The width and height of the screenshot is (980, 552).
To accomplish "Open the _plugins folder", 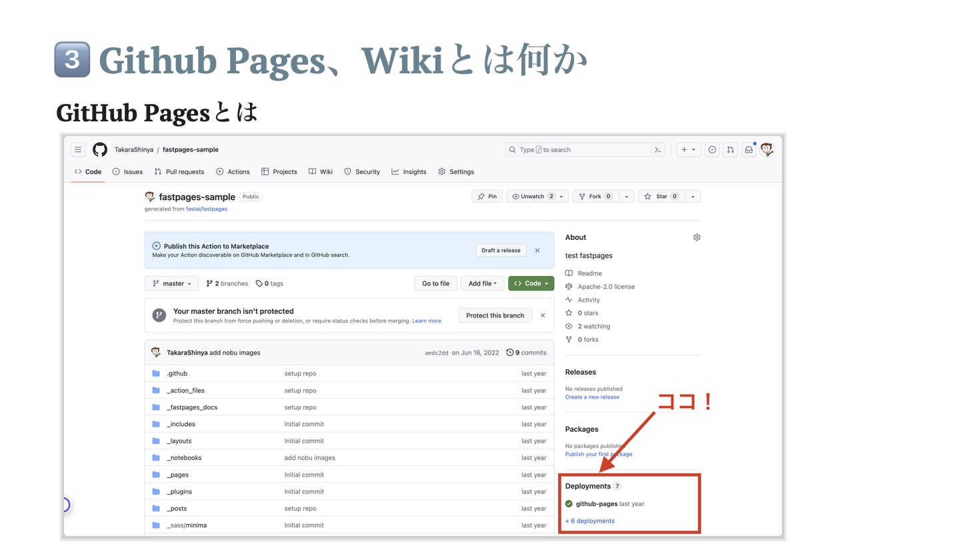I will click(179, 492).
